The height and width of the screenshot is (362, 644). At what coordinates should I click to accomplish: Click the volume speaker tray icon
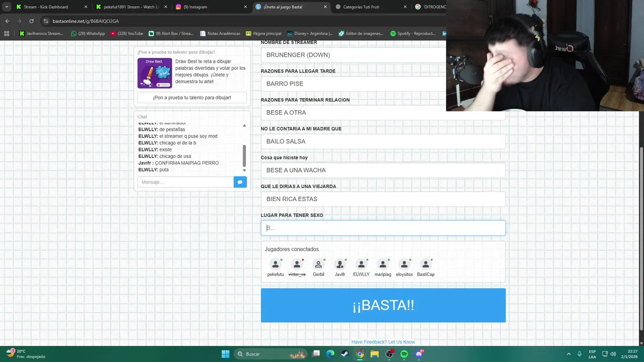click(x=613, y=354)
